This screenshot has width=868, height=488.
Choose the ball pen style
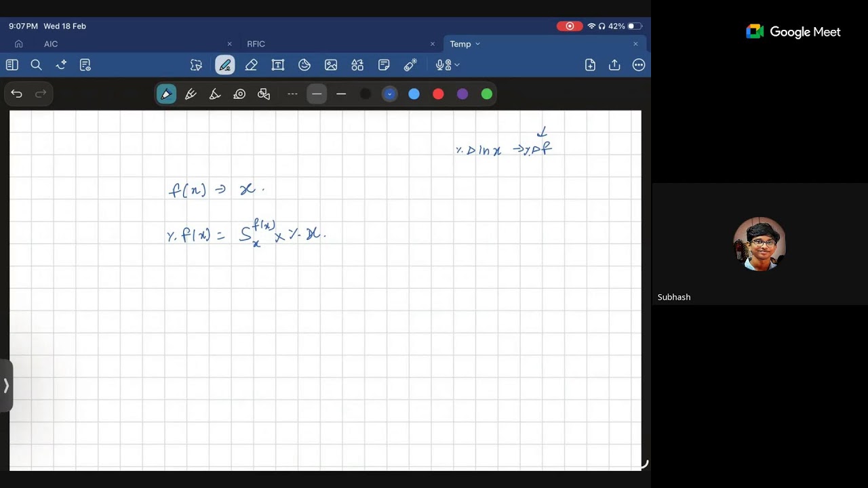coord(191,94)
